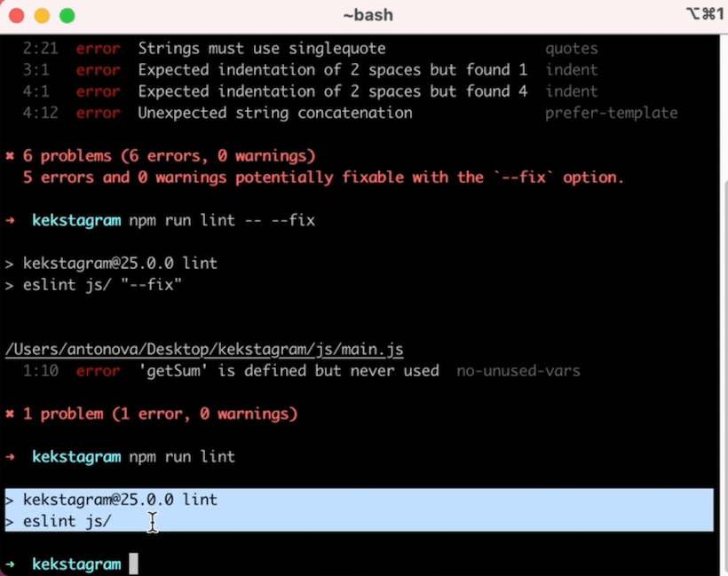Click the ~bash window title
728x576 pixels.
tap(367, 15)
